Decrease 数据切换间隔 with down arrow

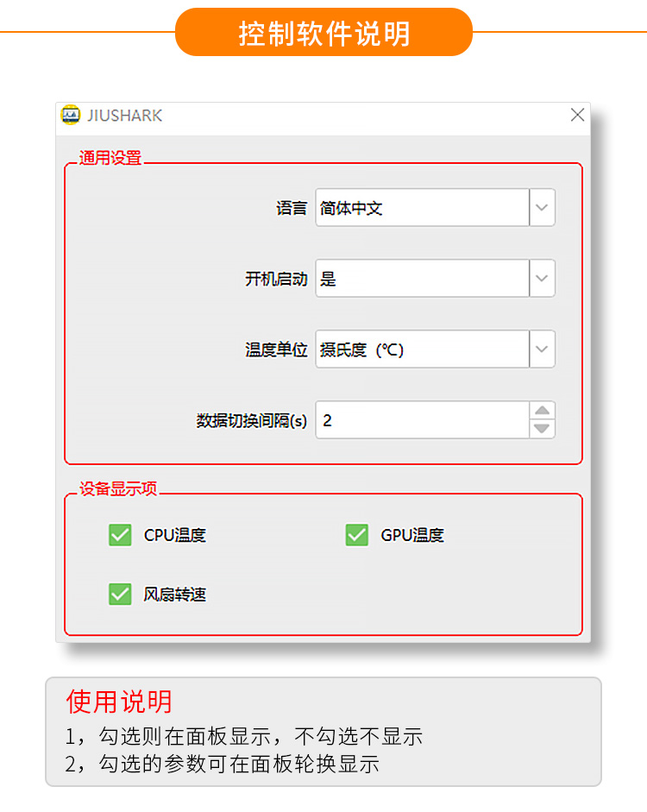pyautogui.click(x=542, y=429)
